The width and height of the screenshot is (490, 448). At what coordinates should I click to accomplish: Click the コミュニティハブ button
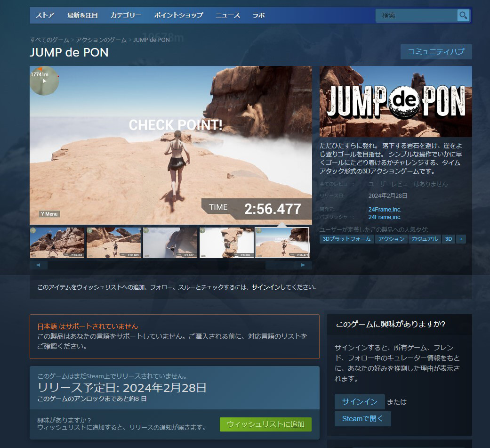(x=436, y=52)
